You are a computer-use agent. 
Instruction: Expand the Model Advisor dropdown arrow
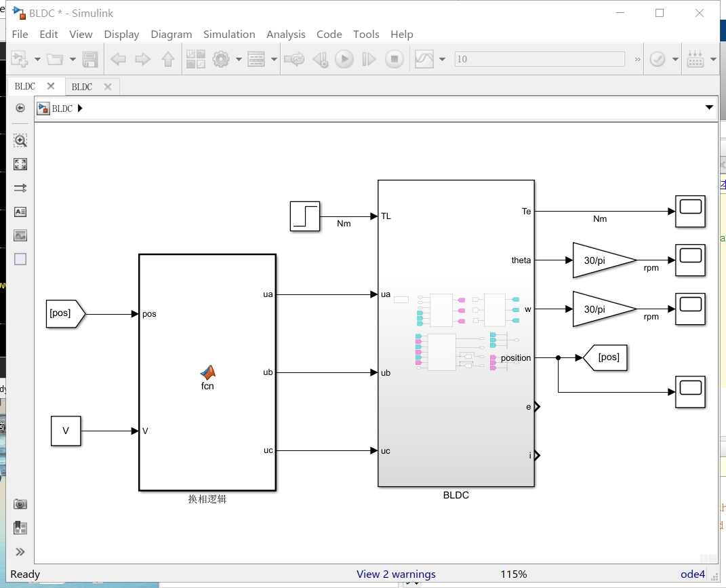[675, 59]
